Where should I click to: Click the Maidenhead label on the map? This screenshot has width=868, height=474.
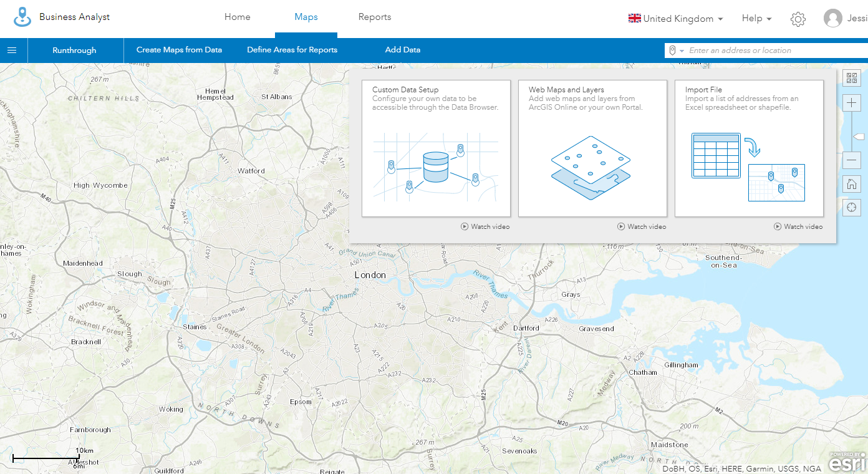click(83, 263)
